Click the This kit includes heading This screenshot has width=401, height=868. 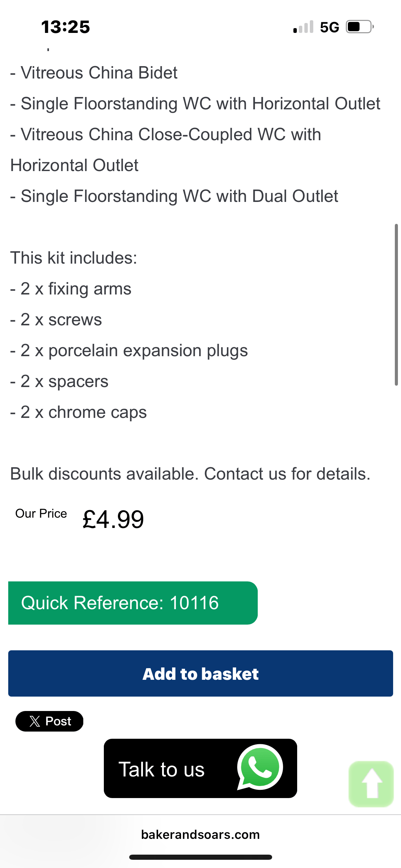pyautogui.click(x=74, y=258)
